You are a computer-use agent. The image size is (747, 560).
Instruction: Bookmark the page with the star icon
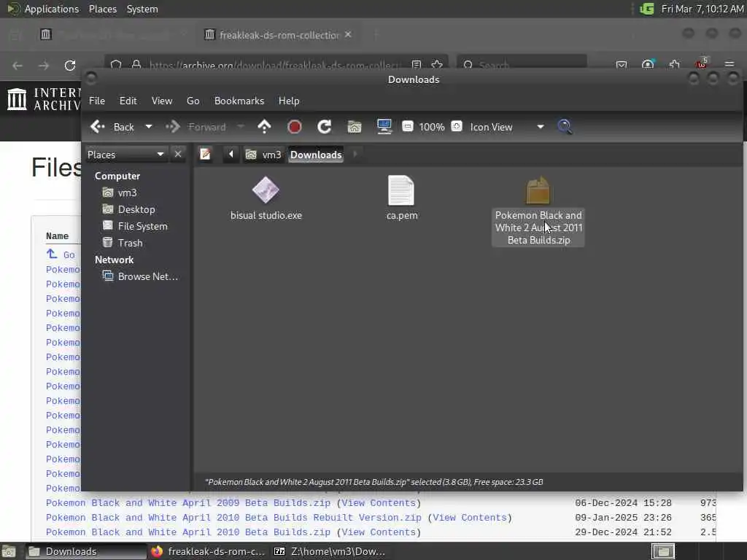pyautogui.click(x=437, y=65)
